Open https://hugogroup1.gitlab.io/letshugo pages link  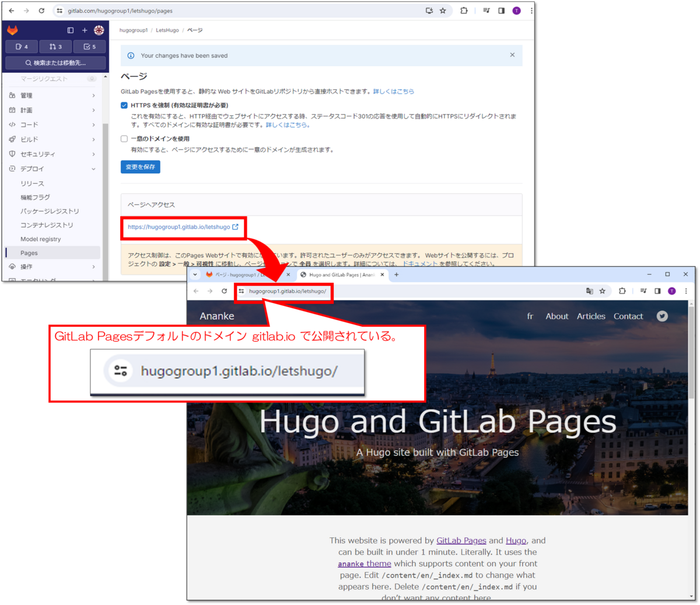click(x=183, y=227)
